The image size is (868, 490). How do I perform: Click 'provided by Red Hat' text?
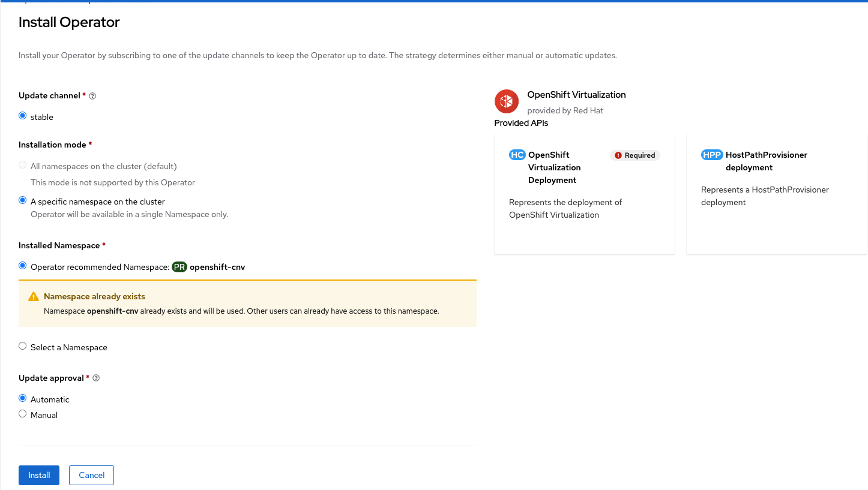tap(565, 111)
